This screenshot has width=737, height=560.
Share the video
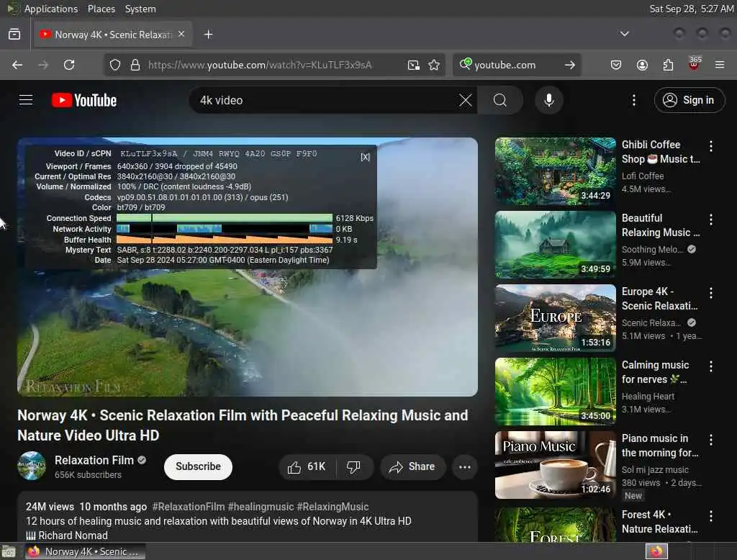tap(412, 467)
